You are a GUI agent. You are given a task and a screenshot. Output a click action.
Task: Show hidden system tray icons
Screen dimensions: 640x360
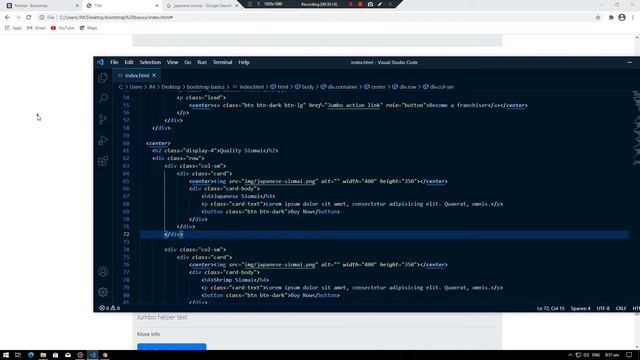tap(570, 355)
